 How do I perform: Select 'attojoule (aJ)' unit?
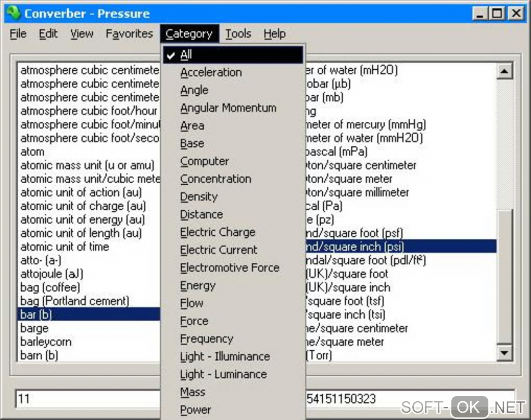tap(88, 274)
